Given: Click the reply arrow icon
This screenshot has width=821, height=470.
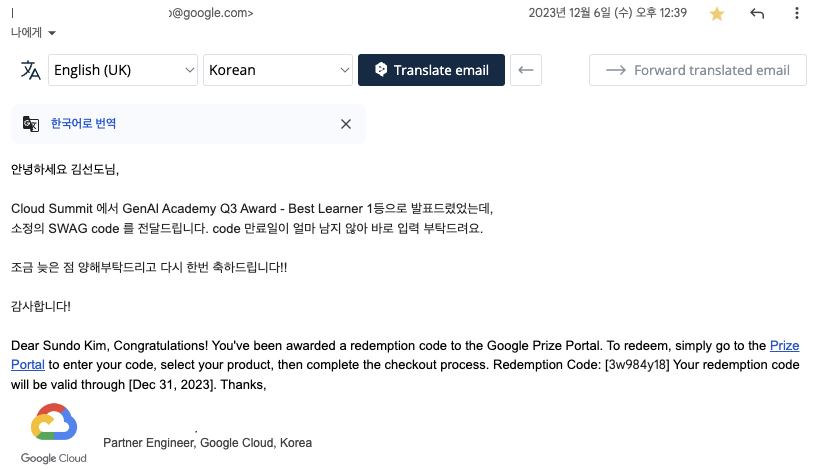Looking at the screenshot, I should pyautogui.click(x=757, y=14).
